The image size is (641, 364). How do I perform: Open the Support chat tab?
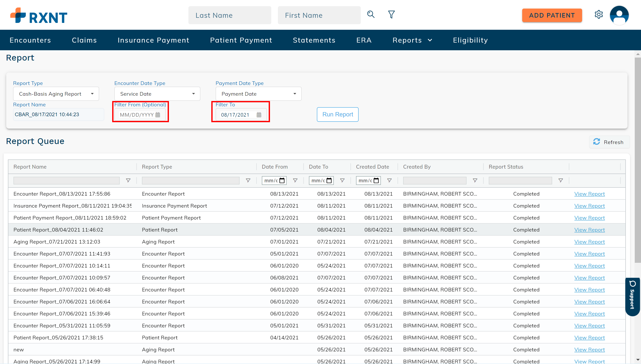[x=632, y=297]
